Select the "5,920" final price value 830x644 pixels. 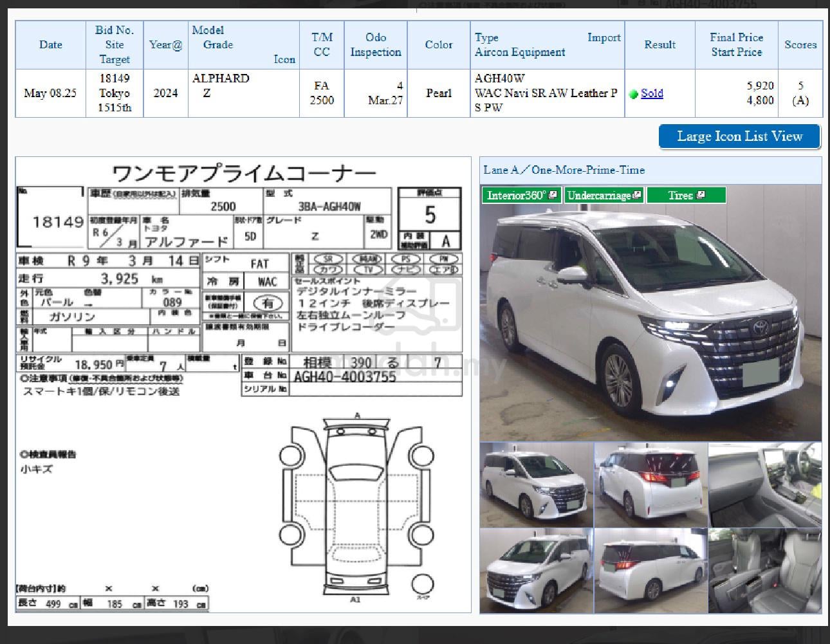coord(760,86)
